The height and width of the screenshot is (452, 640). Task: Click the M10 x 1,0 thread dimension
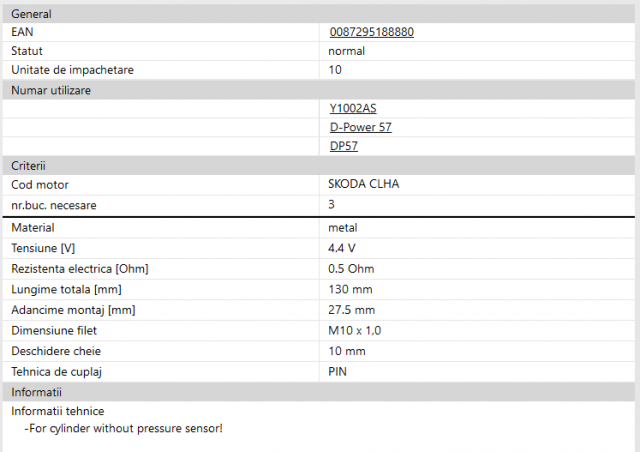coord(354,330)
